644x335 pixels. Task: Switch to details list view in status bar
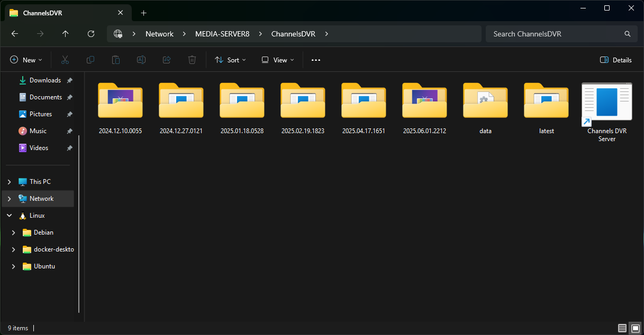[622, 328]
